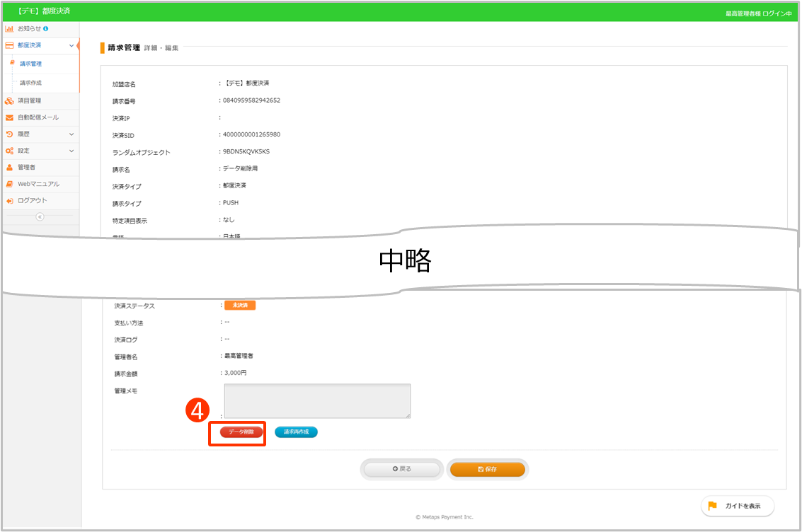Collapse the 都度決済 menu chevron
The width and height of the screenshot is (802, 532).
click(x=71, y=45)
